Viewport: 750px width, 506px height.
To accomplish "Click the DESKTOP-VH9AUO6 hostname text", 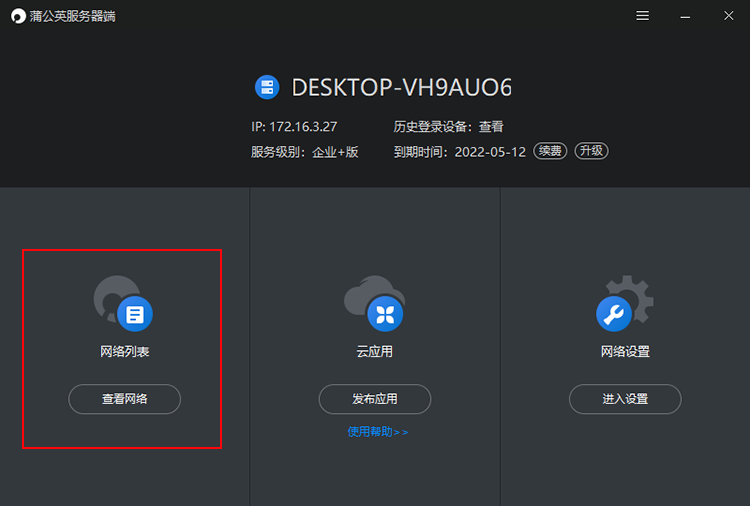I will click(x=401, y=87).
